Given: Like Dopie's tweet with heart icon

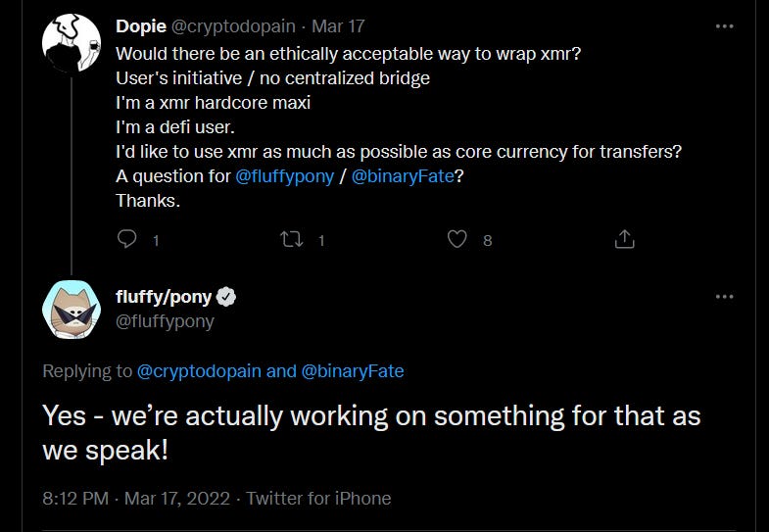Looking at the screenshot, I should pos(457,239).
